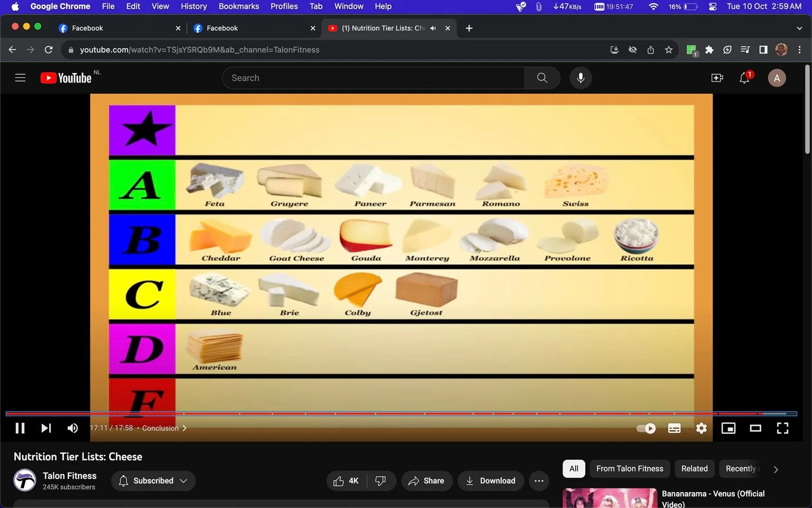
Task: Like the video with 4K likes
Action: point(347,480)
